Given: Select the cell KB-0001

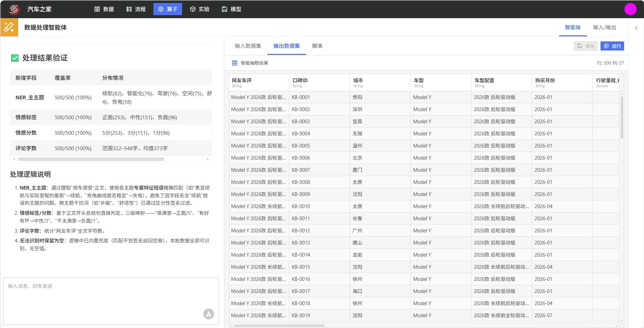Looking at the screenshot, I should click(320, 97).
